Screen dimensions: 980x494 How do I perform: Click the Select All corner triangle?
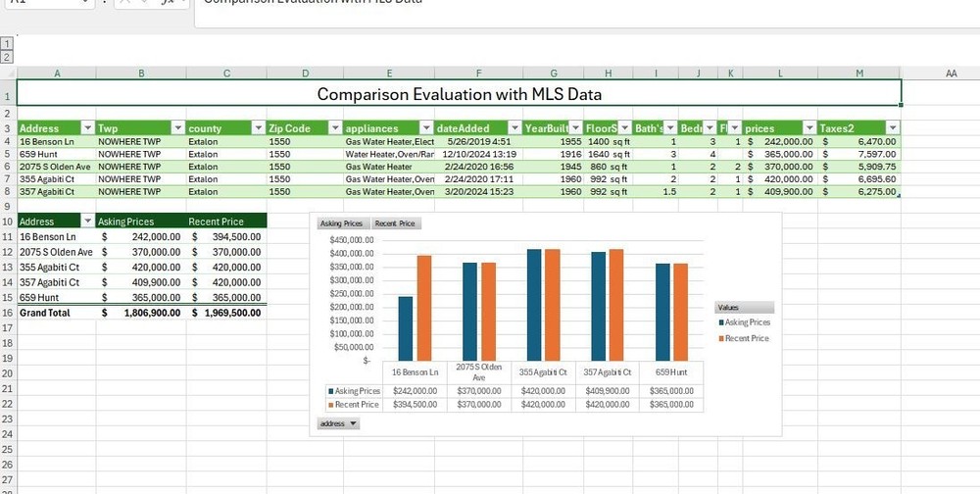point(8,74)
